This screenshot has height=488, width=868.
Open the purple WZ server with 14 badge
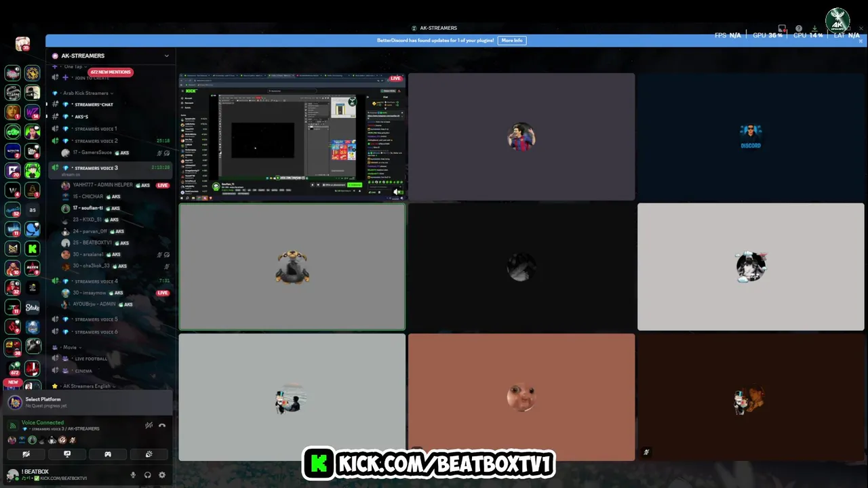[x=32, y=112]
